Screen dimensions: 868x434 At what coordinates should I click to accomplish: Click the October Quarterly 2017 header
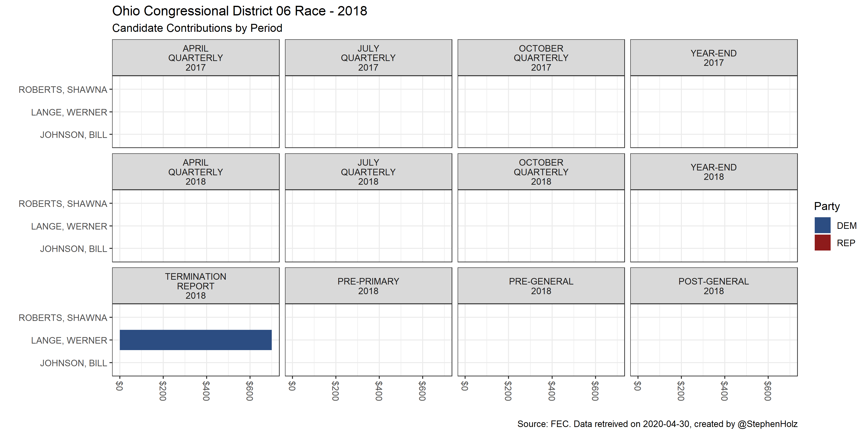[541, 58]
